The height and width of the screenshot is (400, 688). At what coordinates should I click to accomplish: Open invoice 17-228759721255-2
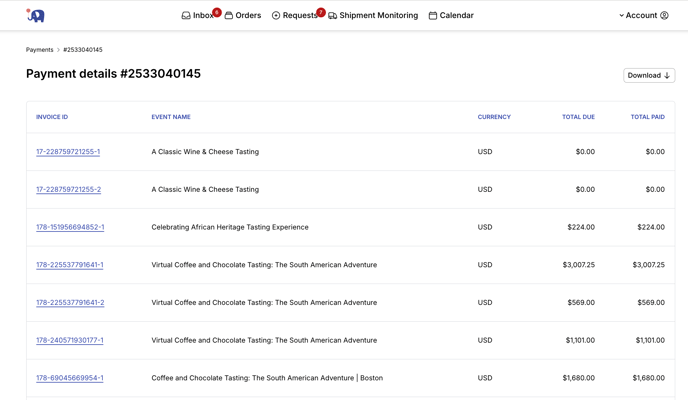(x=68, y=189)
